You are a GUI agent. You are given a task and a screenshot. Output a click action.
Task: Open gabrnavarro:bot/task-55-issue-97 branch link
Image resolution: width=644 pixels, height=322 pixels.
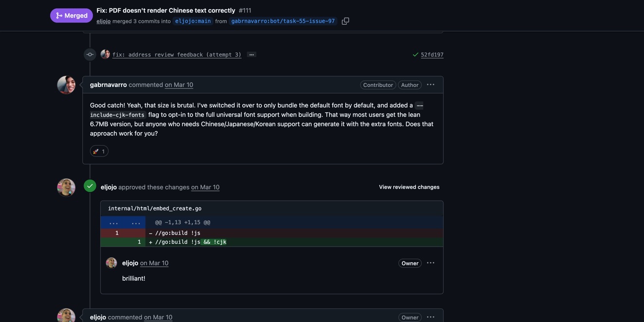click(x=283, y=21)
